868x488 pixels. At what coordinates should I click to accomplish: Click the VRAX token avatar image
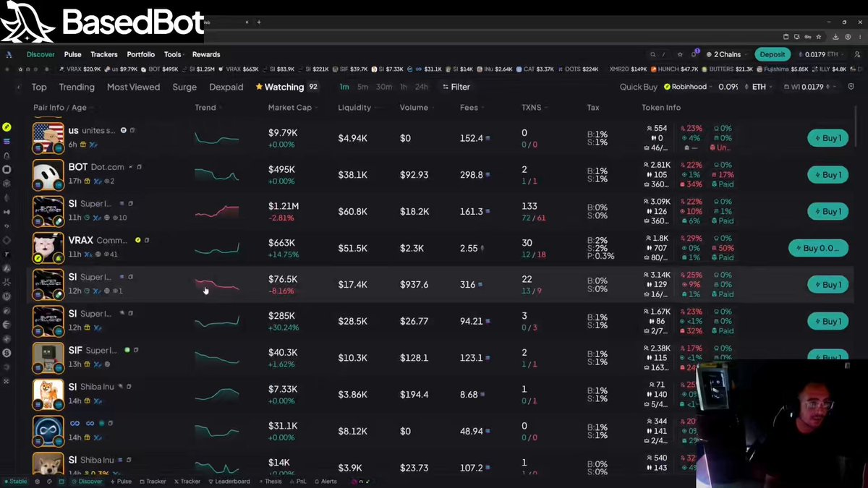tap(48, 248)
